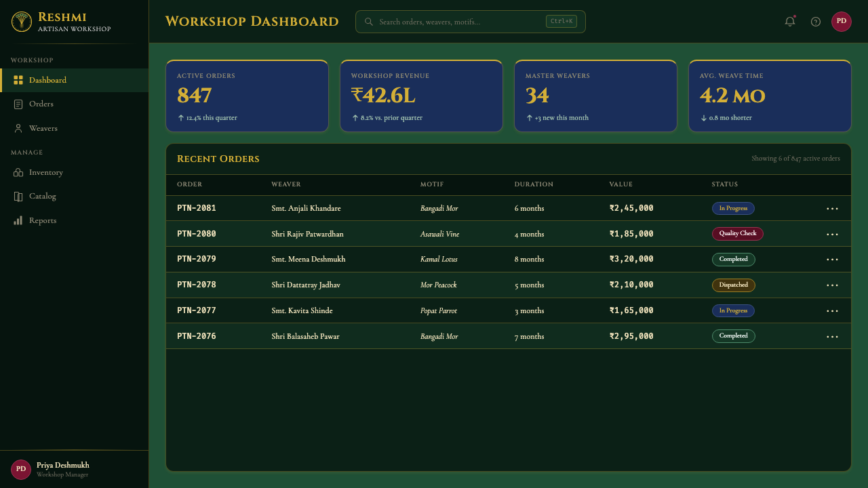The width and height of the screenshot is (868, 488).
Task: Click the Quality Check status badge
Action: point(738,234)
